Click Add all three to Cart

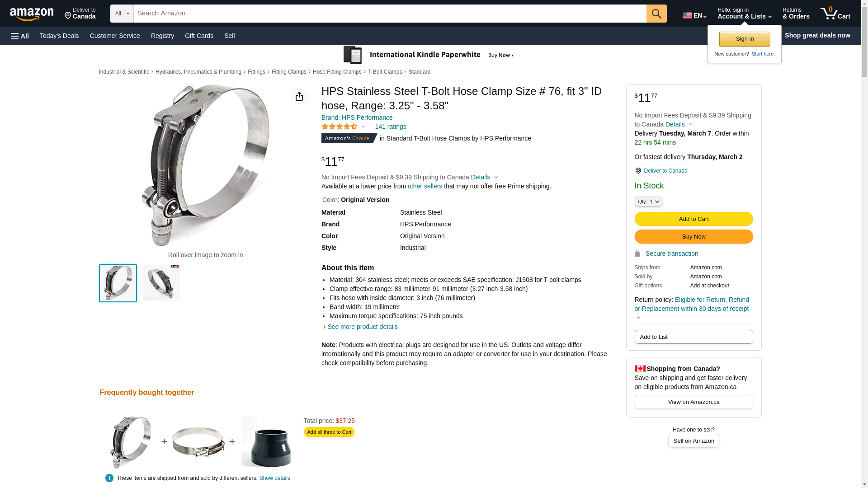pyautogui.click(x=329, y=432)
